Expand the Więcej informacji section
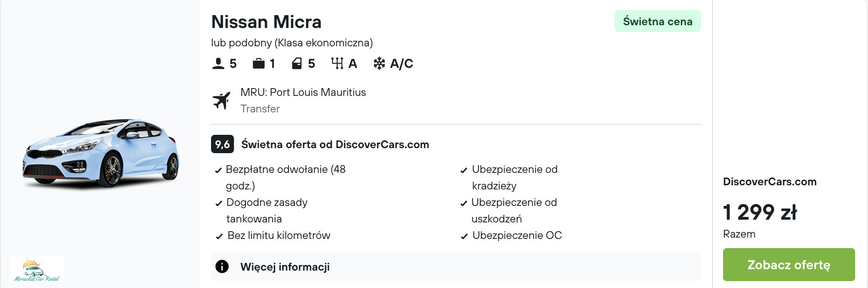 click(284, 266)
